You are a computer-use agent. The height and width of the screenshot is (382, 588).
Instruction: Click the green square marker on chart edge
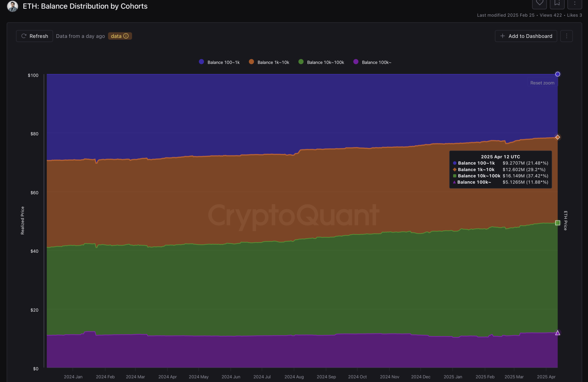coord(558,223)
